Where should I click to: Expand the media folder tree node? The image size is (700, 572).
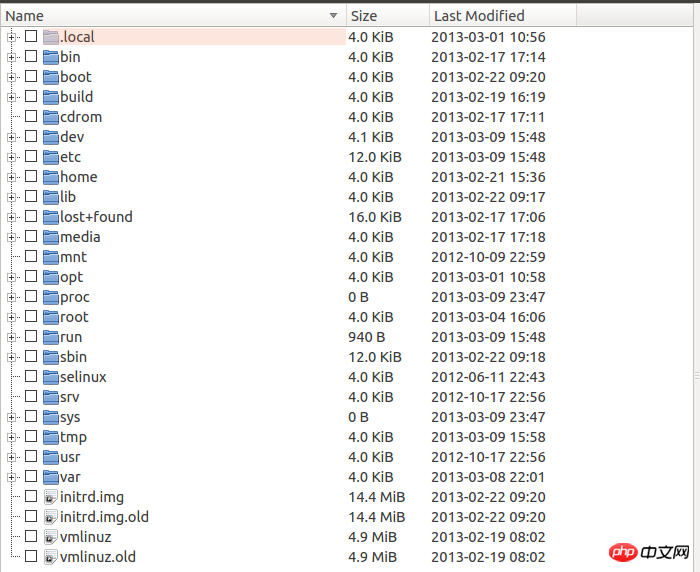click(x=11, y=238)
